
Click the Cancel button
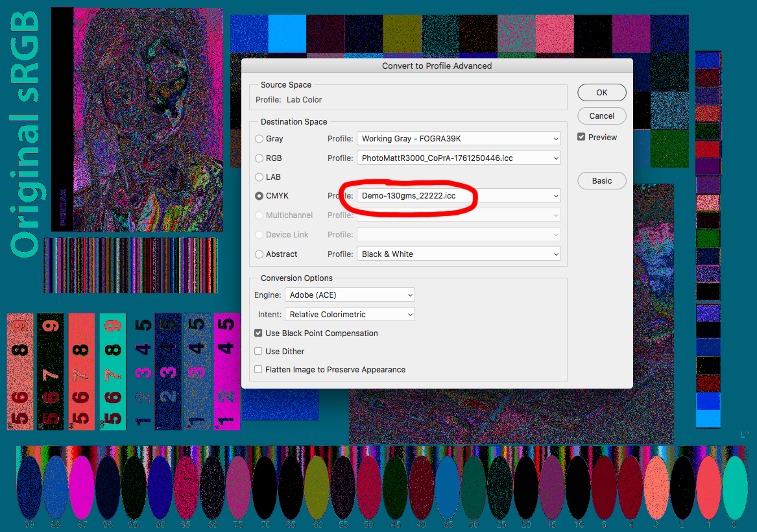601,116
